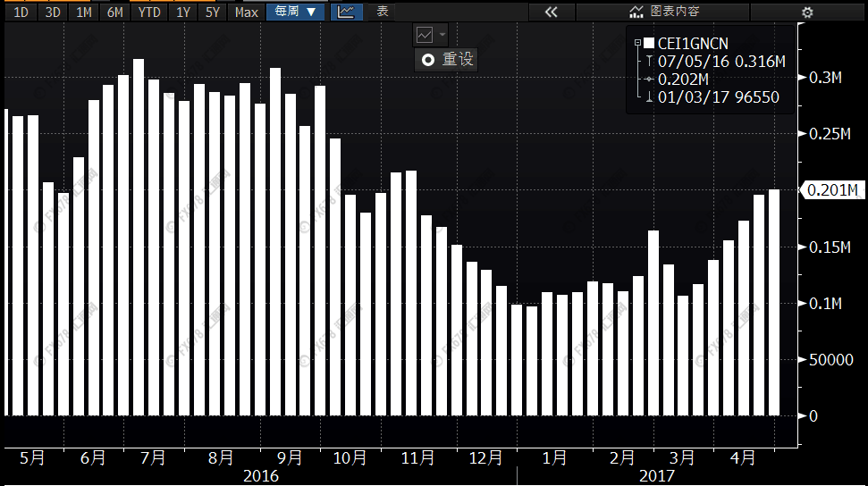The height and width of the screenshot is (486, 868).
Task: Expand the chart type dropdown arrow
Action: click(442, 35)
